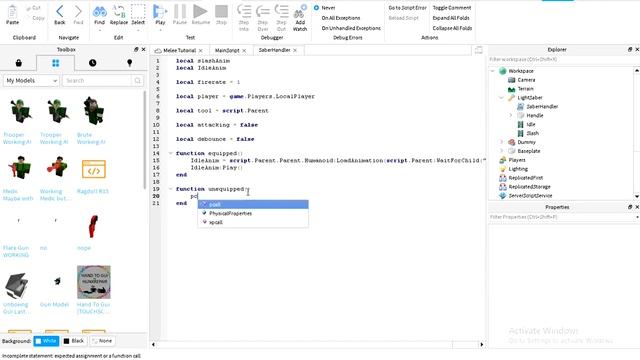The image size is (640, 360).
Task: Click Go to Script Error
Action: pyautogui.click(x=407, y=8)
